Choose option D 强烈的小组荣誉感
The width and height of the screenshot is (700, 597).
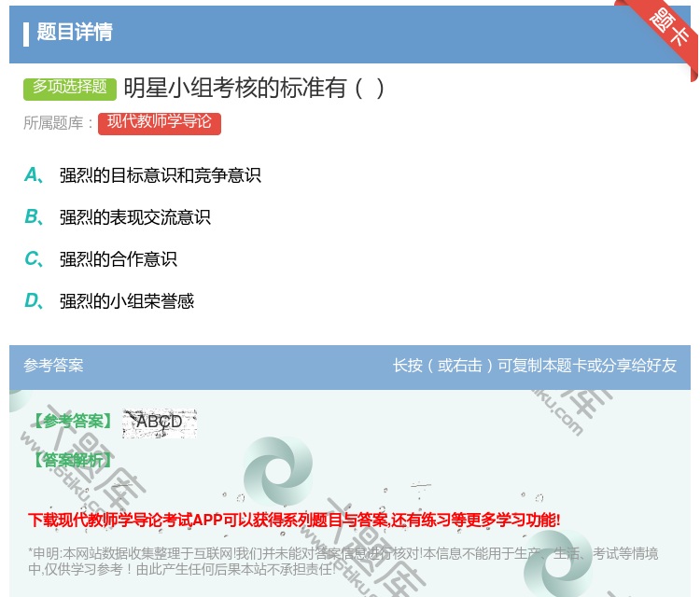[x=109, y=301]
